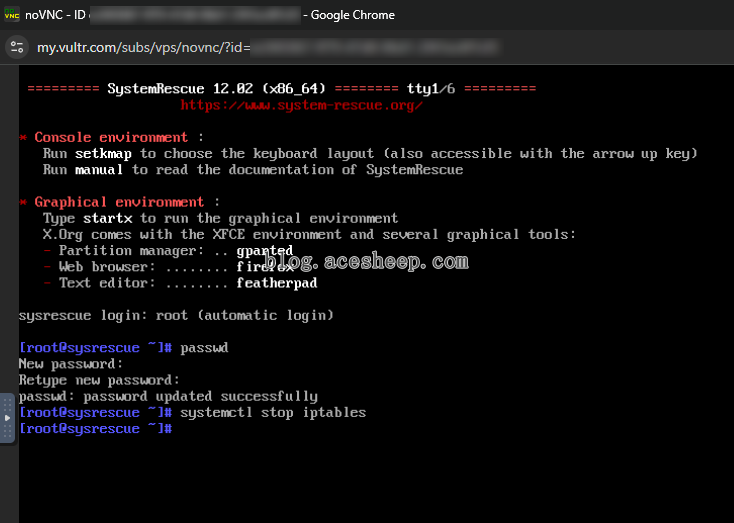Click the password updated successfully message
734x523 pixels.
[x=168, y=396]
